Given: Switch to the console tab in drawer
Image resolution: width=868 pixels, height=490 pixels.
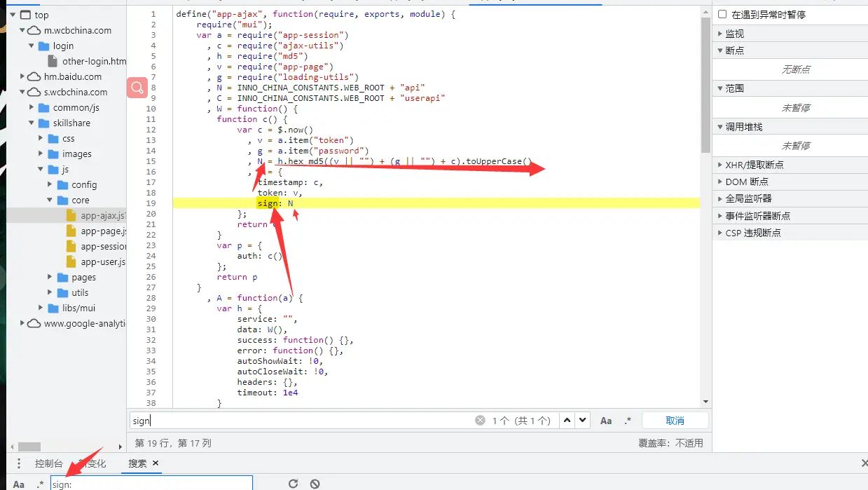Looking at the screenshot, I should (49, 463).
